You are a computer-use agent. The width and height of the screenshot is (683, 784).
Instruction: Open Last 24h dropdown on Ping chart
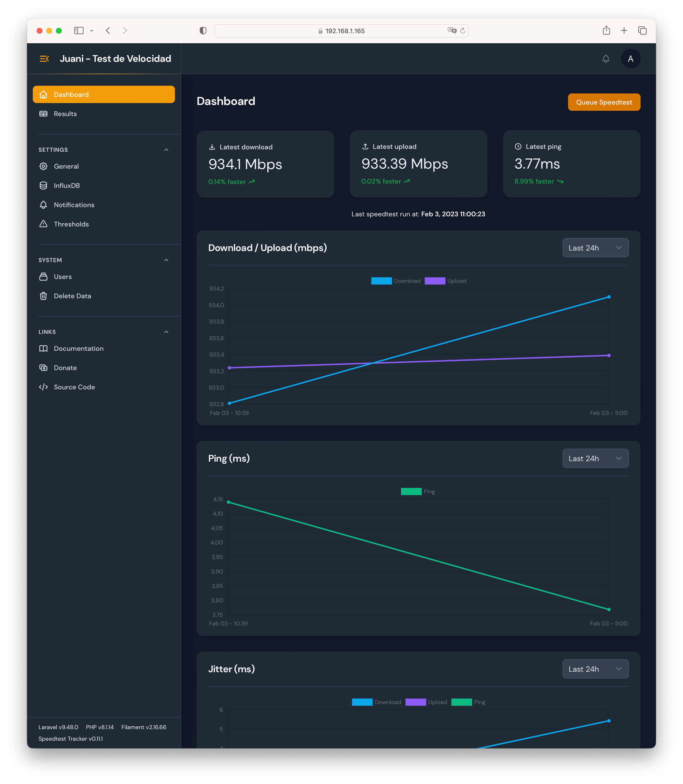[595, 459]
